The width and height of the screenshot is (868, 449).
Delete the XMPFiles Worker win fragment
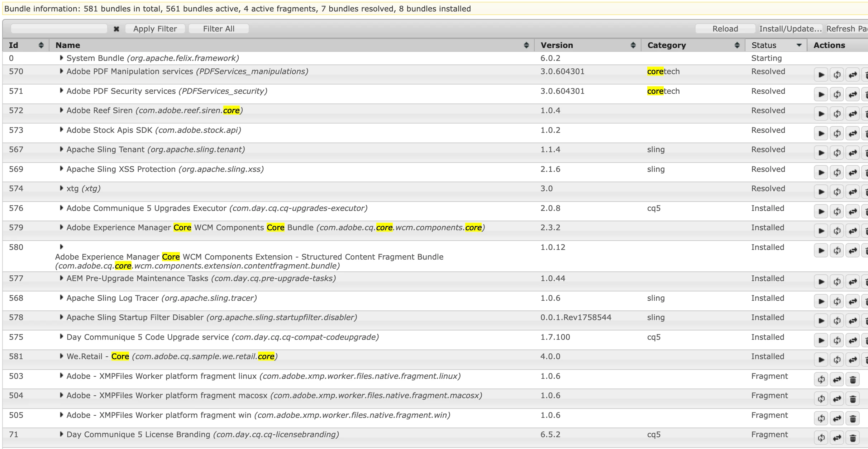point(853,419)
